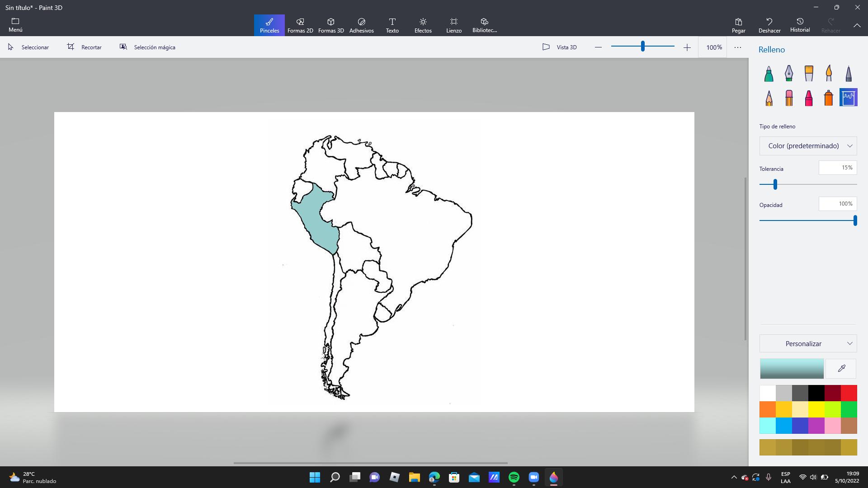
Task: Select the Oil brush tool
Action: click(x=808, y=74)
